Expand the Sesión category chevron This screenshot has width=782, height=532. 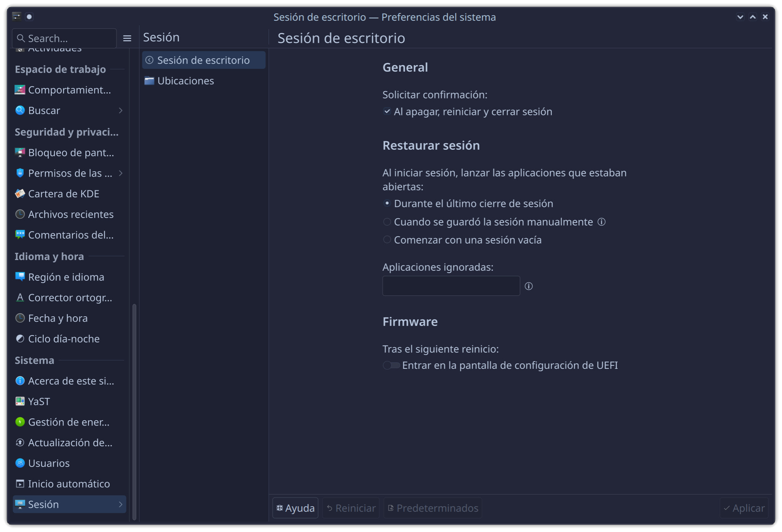pos(121,504)
